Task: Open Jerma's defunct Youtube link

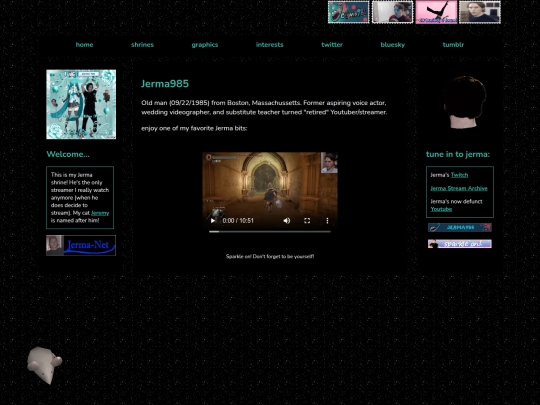Action: point(441,209)
